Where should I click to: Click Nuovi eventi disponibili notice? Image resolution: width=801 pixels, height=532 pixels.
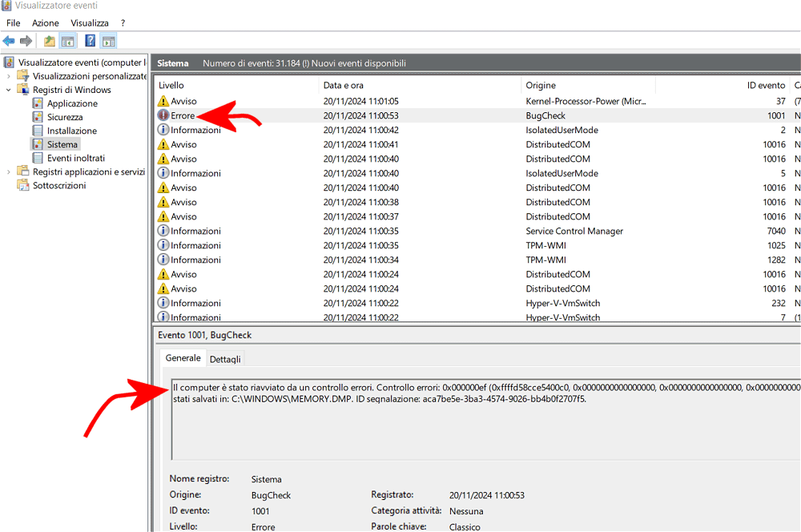[359, 63]
